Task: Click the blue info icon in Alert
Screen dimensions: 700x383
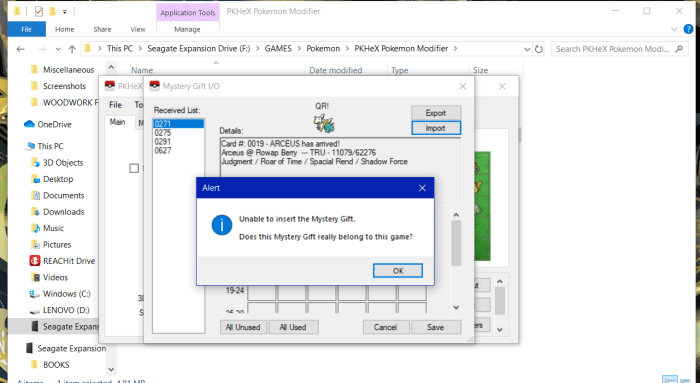Action: click(222, 225)
